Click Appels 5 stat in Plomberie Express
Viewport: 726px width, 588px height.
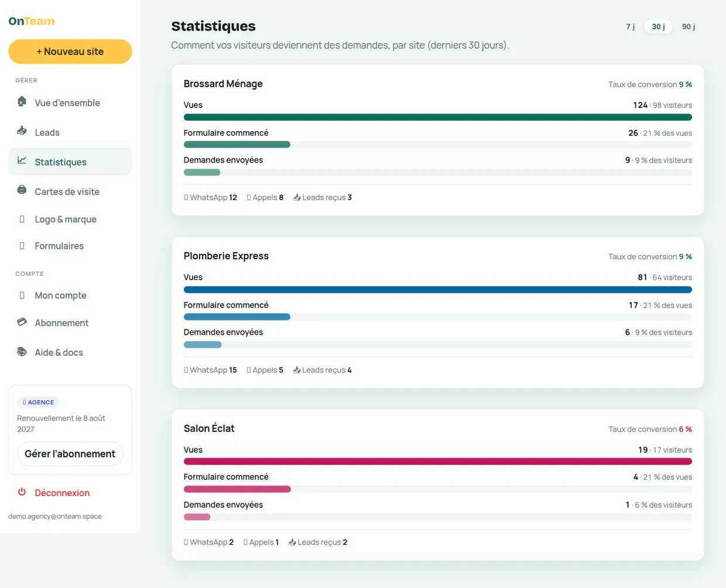point(265,370)
